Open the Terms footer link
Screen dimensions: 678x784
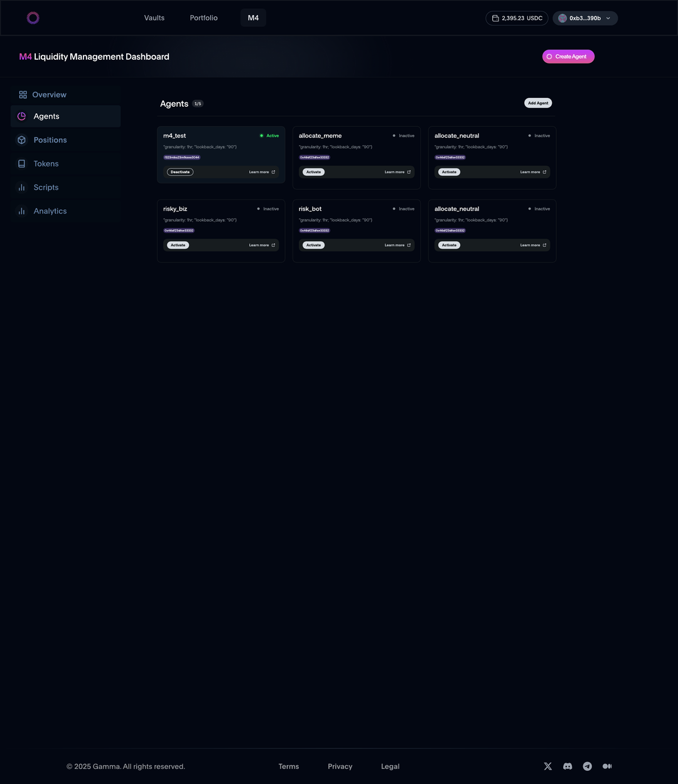click(x=289, y=766)
